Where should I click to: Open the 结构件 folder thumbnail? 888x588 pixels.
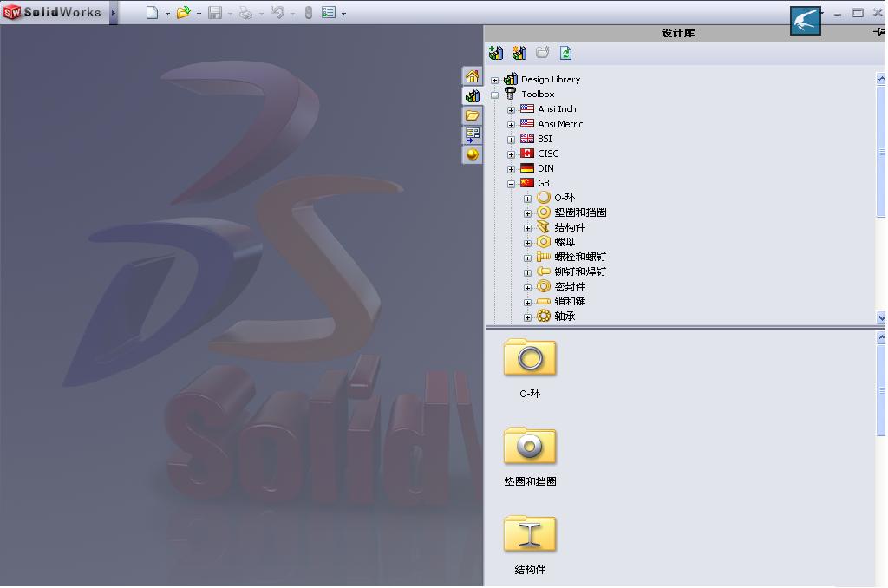[530, 534]
